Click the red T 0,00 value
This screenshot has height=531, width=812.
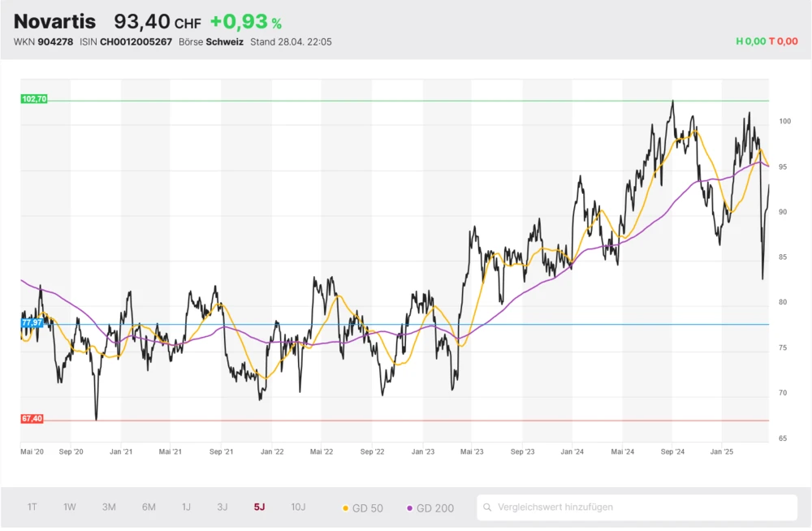783,41
